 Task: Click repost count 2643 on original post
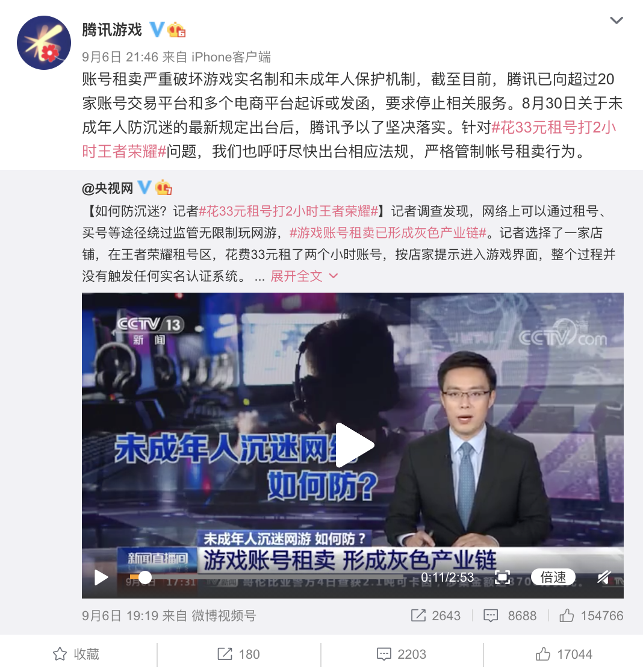(x=436, y=615)
